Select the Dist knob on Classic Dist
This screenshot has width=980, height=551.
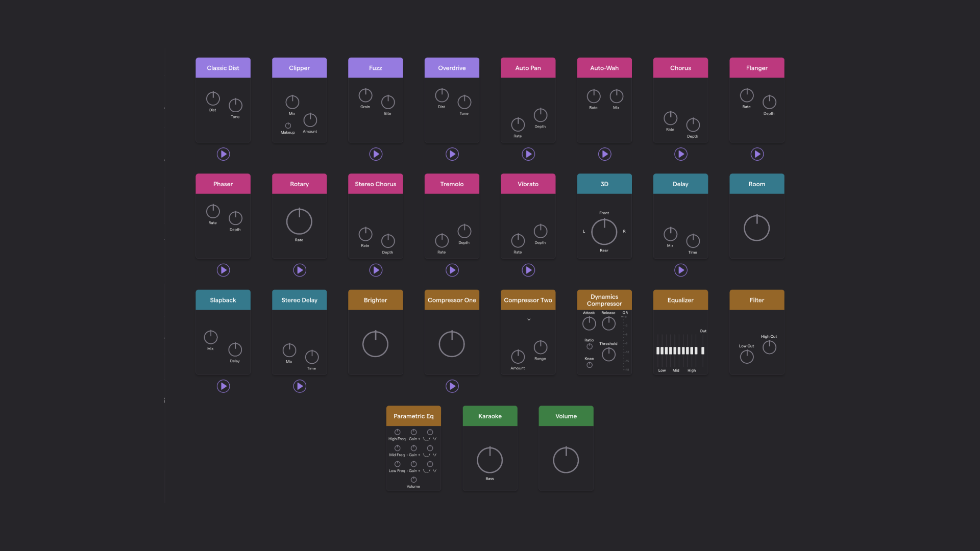[x=212, y=99]
